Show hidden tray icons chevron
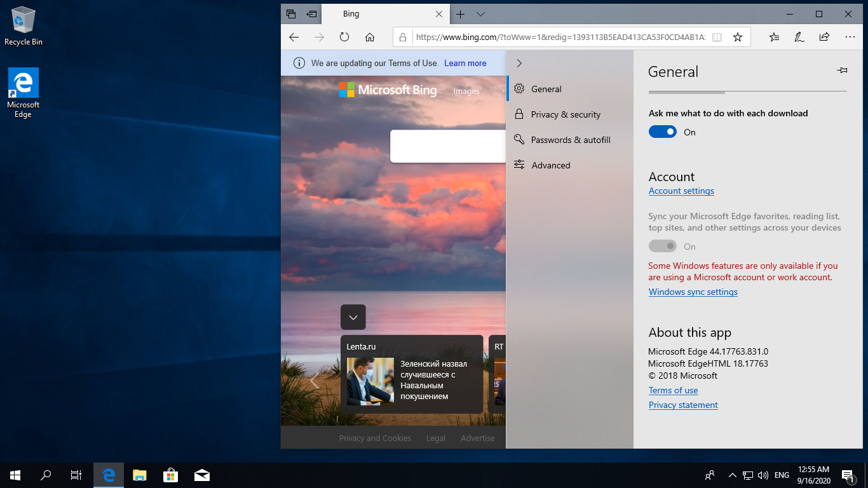868x488 pixels. (732, 475)
